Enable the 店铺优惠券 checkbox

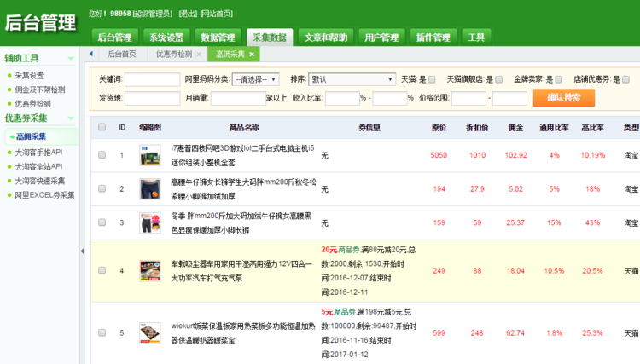click(625, 79)
